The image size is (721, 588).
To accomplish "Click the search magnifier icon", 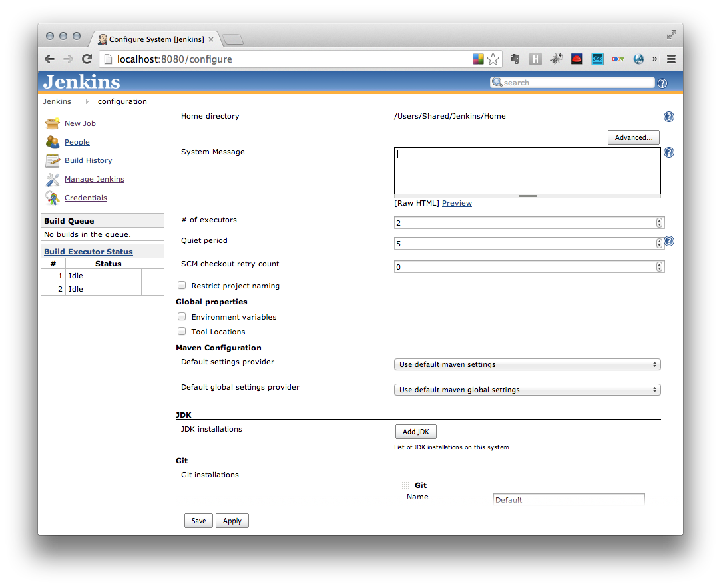I will click(497, 83).
